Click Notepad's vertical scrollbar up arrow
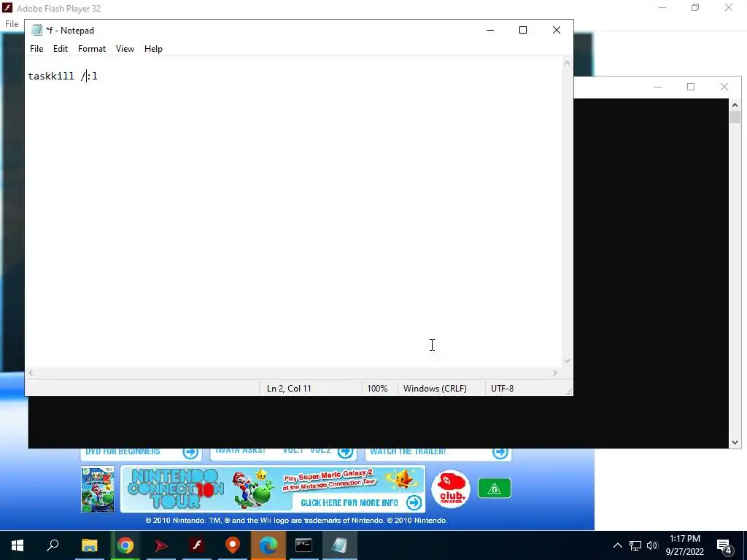 [x=567, y=63]
